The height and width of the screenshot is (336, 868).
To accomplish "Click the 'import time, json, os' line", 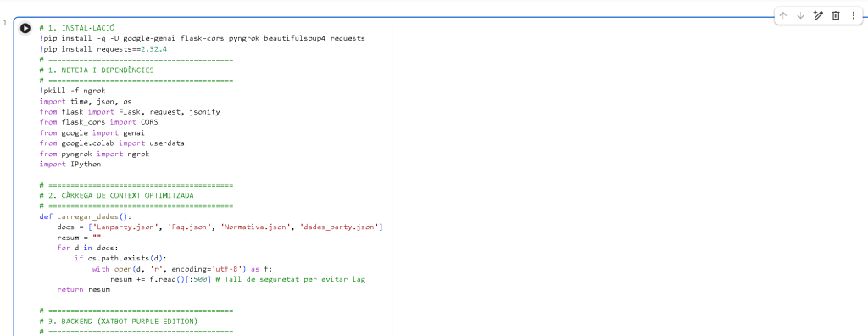I will [x=86, y=102].
